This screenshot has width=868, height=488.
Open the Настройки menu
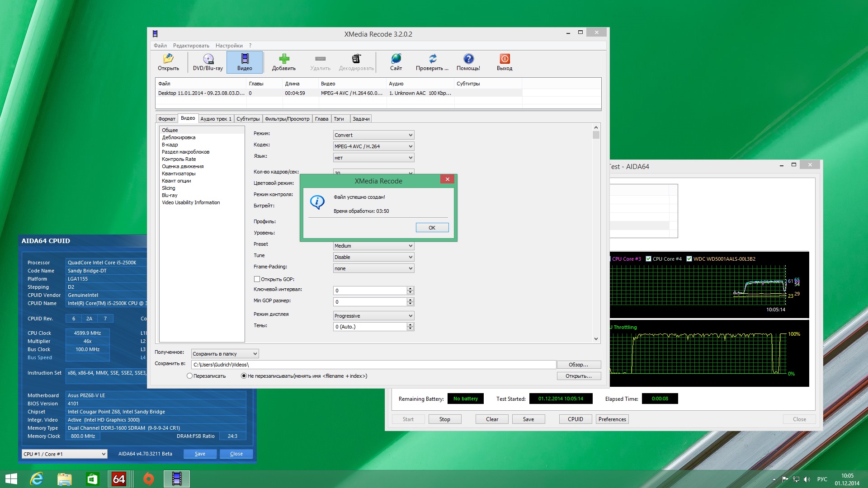(x=229, y=46)
